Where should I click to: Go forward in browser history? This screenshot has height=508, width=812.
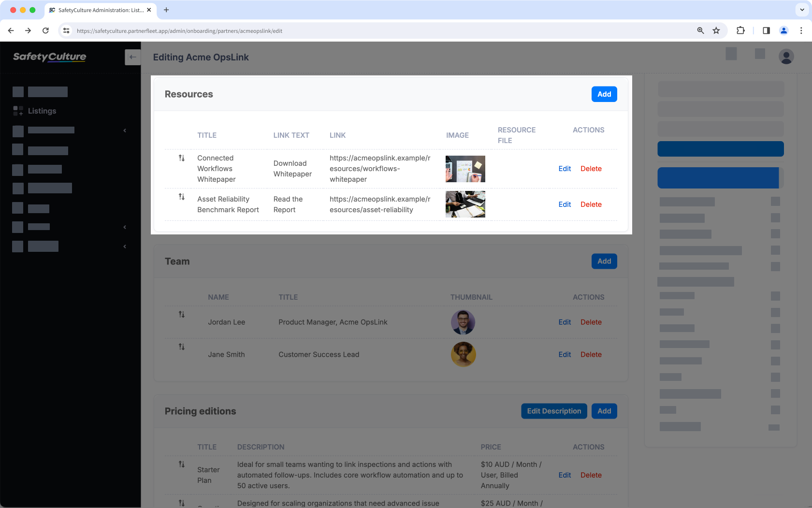tap(28, 30)
